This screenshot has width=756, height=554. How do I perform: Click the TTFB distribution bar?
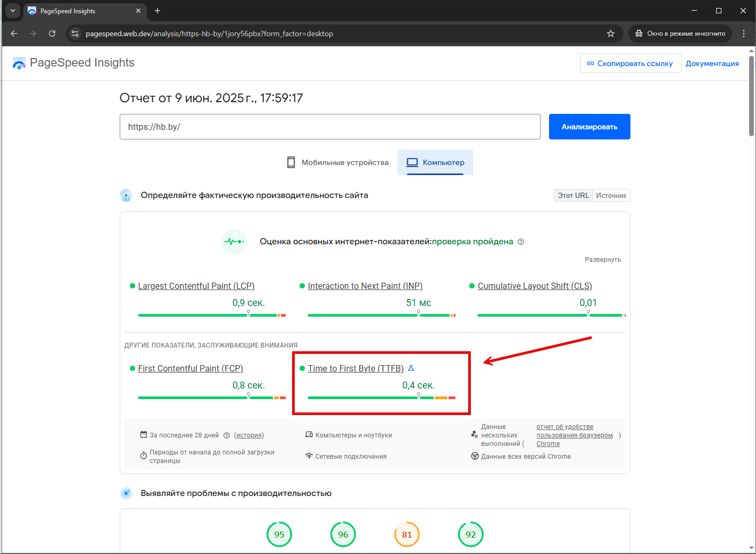coord(381,398)
